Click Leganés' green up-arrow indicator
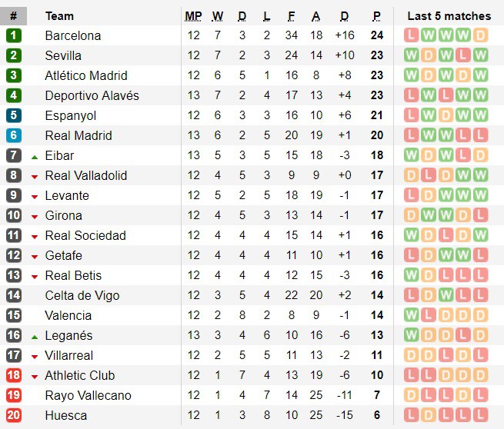Image resolution: width=504 pixels, height=429 pixels. 35,337
